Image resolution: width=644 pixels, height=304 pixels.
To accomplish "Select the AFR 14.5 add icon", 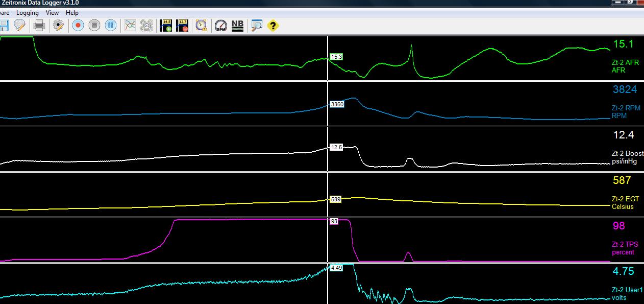I will pos(166,25).
